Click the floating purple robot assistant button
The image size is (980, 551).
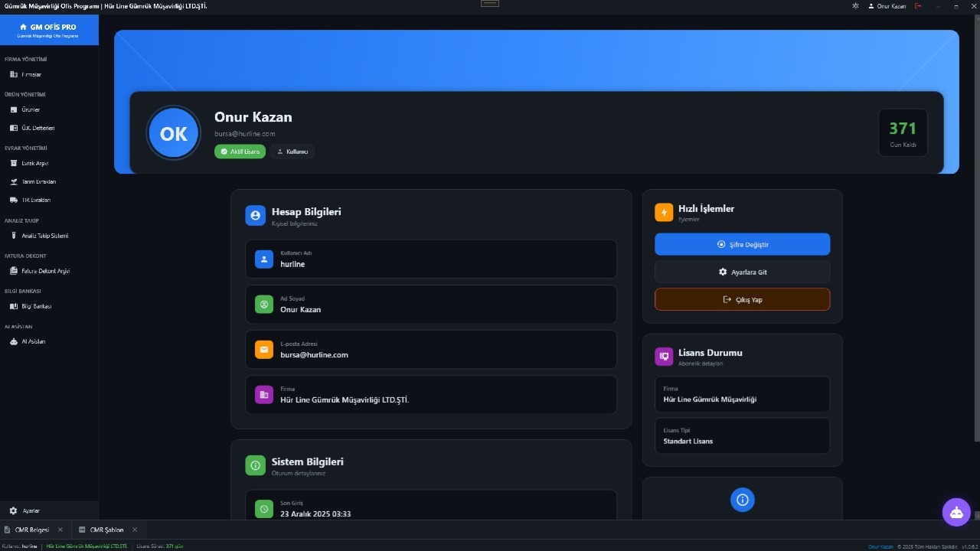pos(956,513)
